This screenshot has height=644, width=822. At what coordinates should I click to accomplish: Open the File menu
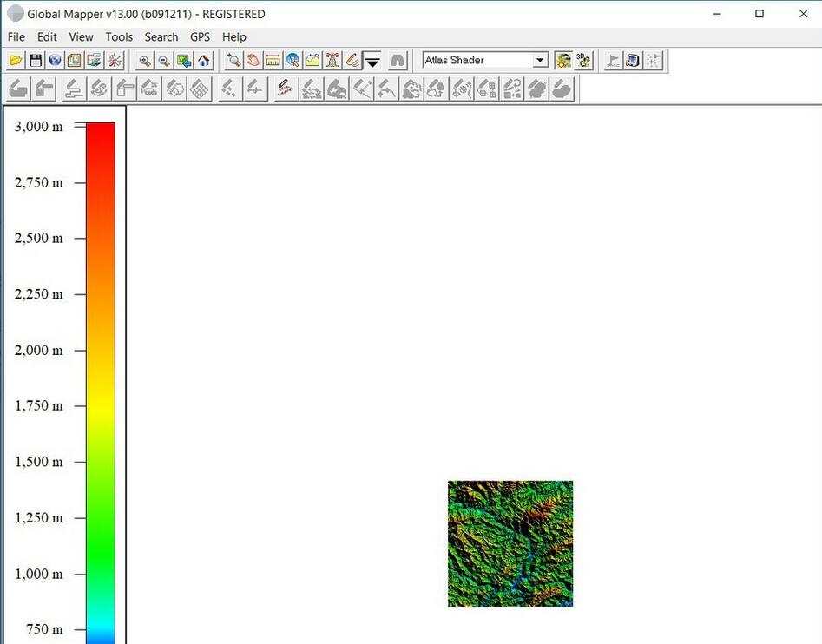coord(16,36)
